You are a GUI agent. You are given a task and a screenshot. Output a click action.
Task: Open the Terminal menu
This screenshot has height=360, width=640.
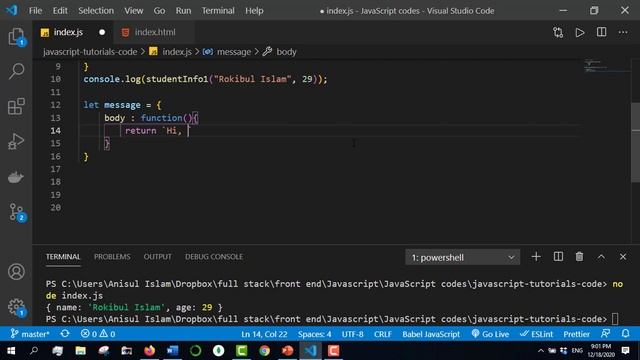[218, 11]
